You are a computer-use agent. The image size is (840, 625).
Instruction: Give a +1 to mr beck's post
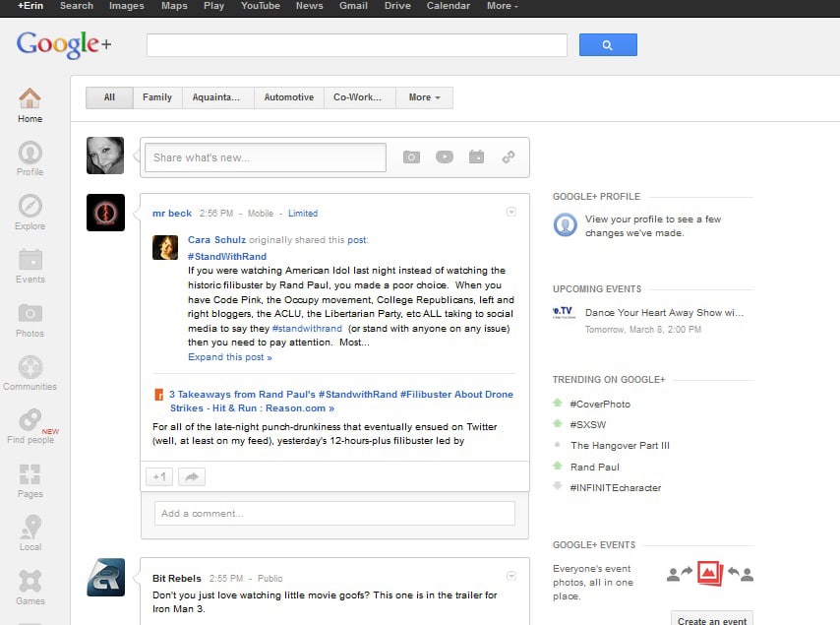[x=158, y=475]
